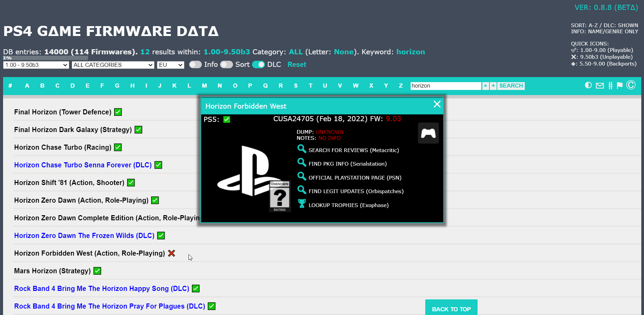This screenshot has width=644, height=315.
Task: Click green check beside Pray For Plagues DLC
Action: [x=212, y=306]
